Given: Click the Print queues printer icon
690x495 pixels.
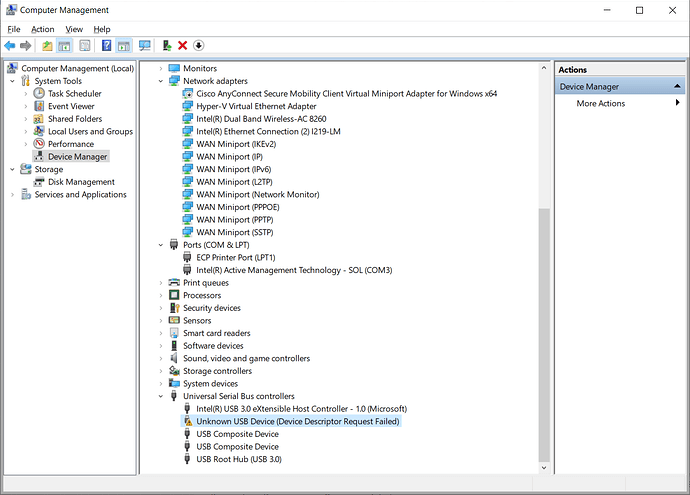Looking at the screenshot, I should (x=174, y=282).
